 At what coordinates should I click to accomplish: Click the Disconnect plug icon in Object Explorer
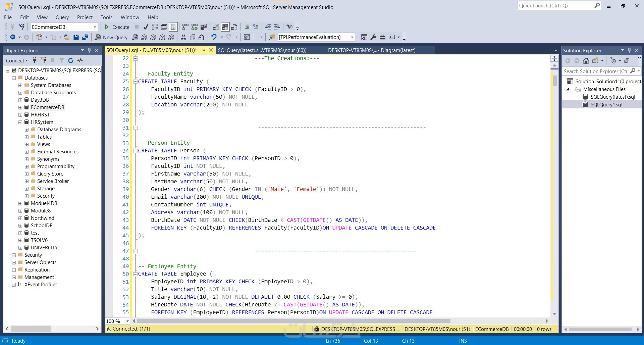(44, 60)
